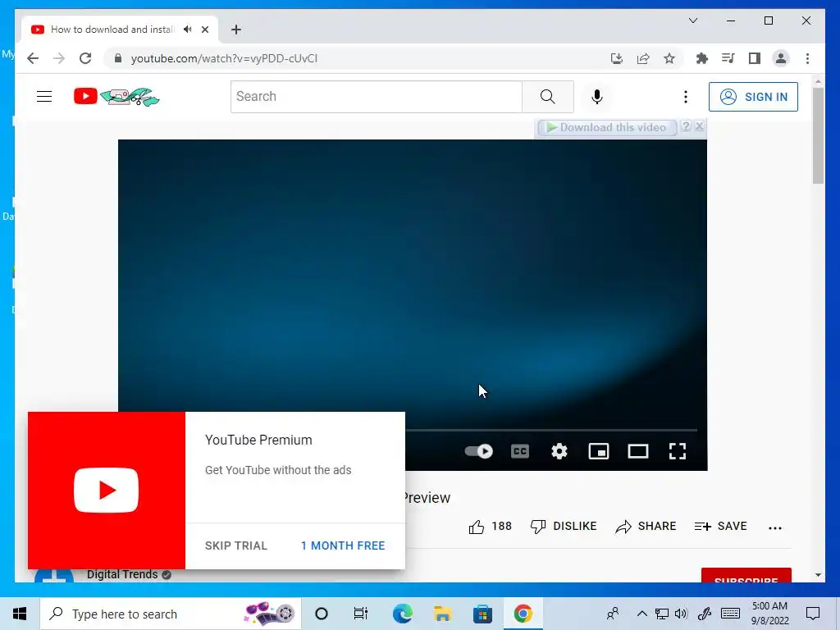Search with your voice microphone icon
The image size is (840, 630).
597,97
